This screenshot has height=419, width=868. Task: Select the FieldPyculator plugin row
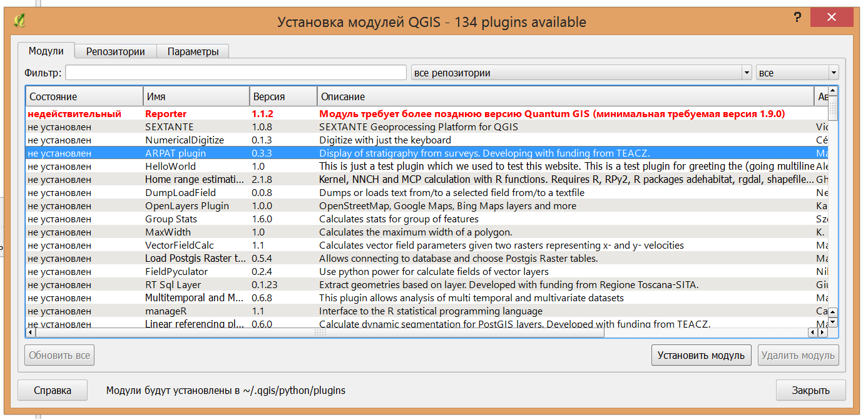click(x=426, y=271)
